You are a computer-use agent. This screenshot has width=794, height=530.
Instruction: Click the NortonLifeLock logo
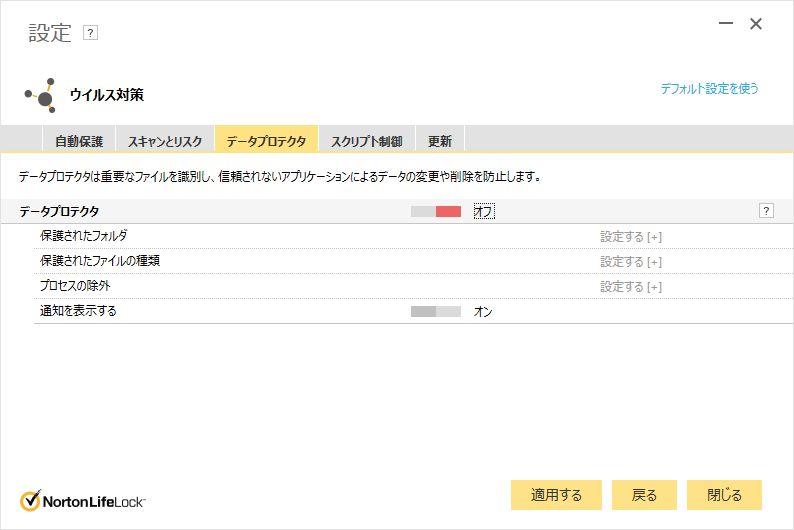[83, 501]
